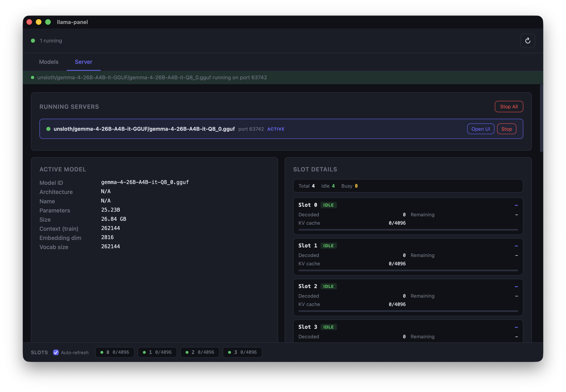The width and height of the screenshot is (566, 392).
Task: Click the vertical scrollbar on the right
Action: [541, 118]
